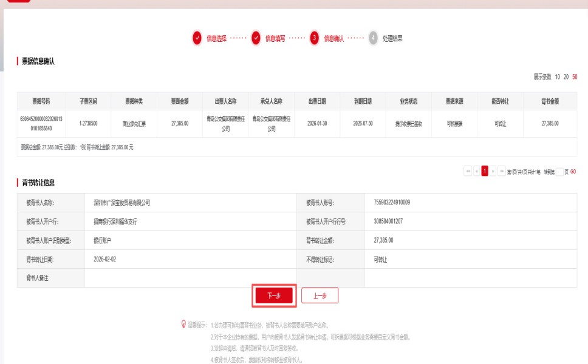Viewport: 588px width, 364px height.
Task: Show 50 records per page
Action: pyautogui.click(x=575, y=77)
